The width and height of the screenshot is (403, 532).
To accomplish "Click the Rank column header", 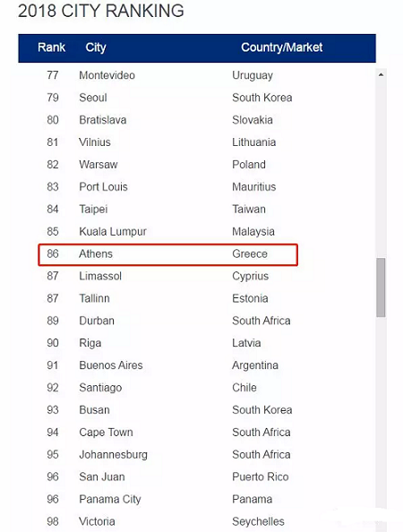I will [51, 47].
